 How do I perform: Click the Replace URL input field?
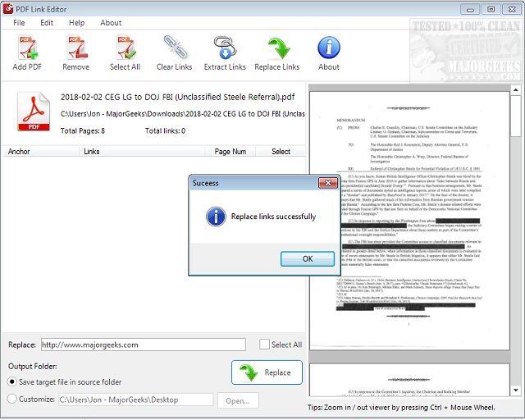(x=144, y=345)
